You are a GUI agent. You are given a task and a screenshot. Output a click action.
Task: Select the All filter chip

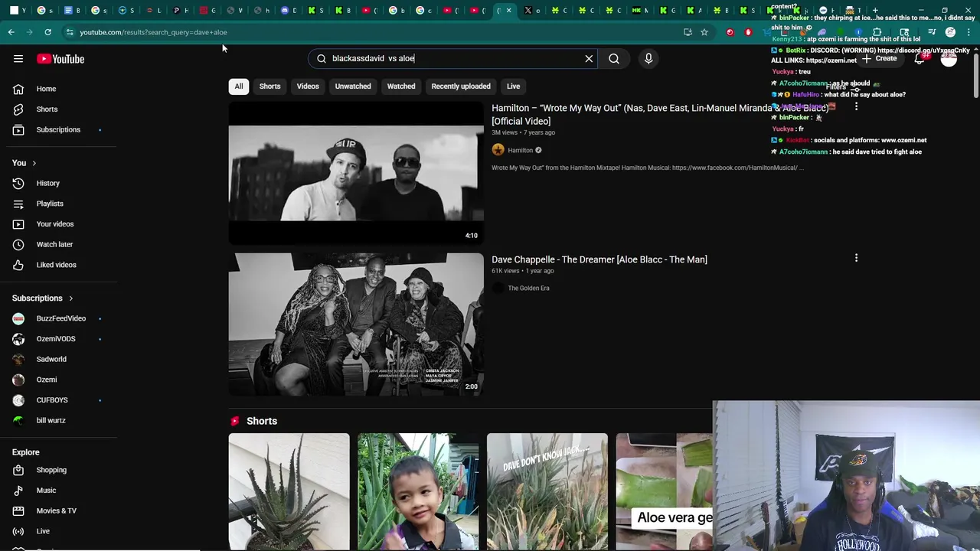click(x=239, y=86)
